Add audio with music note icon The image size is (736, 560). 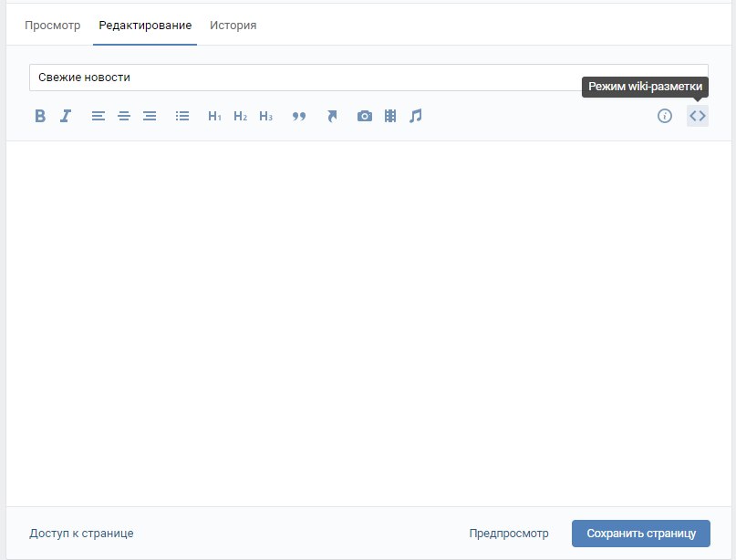point(416,116)
